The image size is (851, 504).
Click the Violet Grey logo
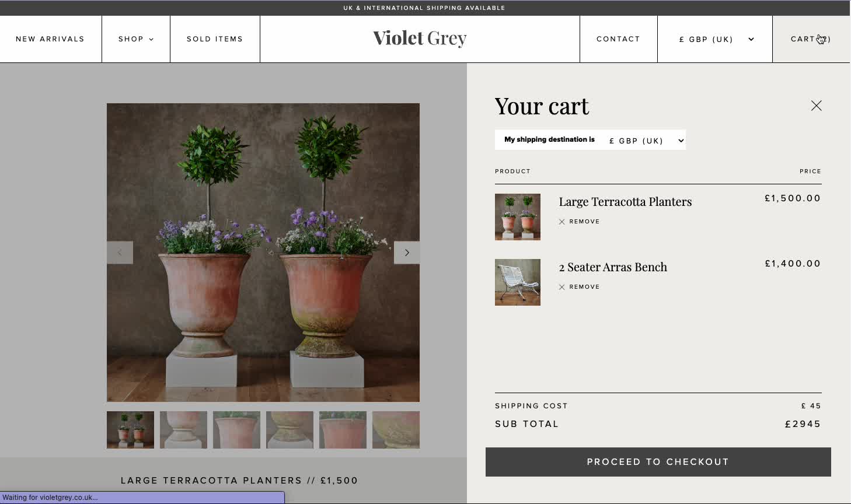[x=420, y=38]
